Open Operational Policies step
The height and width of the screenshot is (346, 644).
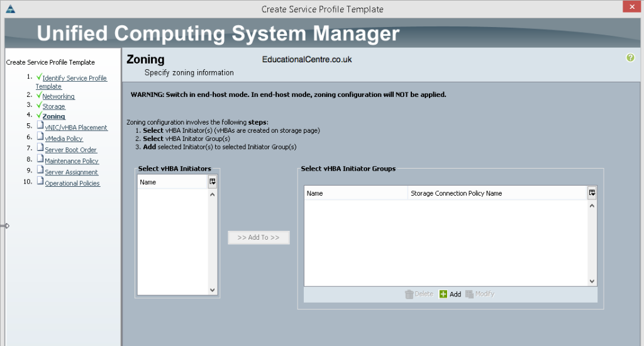click(x=72, y=183)
